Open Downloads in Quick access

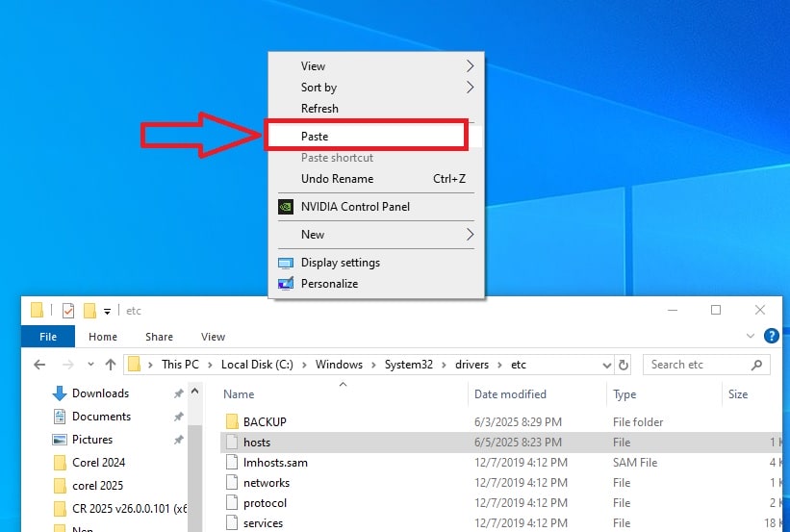[x=100, y=393]
